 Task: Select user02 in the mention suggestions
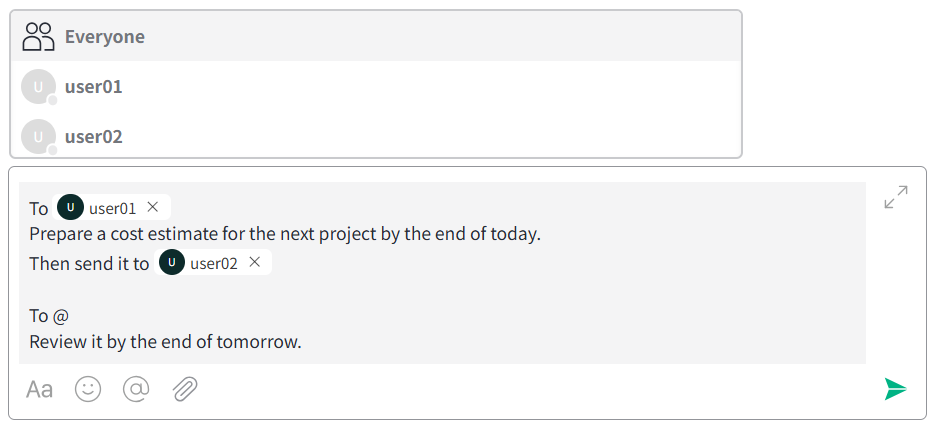376,136
